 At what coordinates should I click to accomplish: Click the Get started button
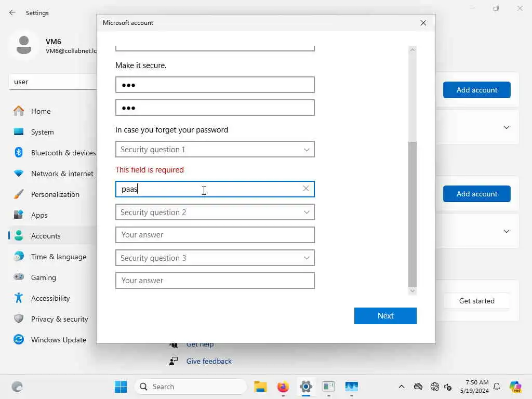(476, 301)
